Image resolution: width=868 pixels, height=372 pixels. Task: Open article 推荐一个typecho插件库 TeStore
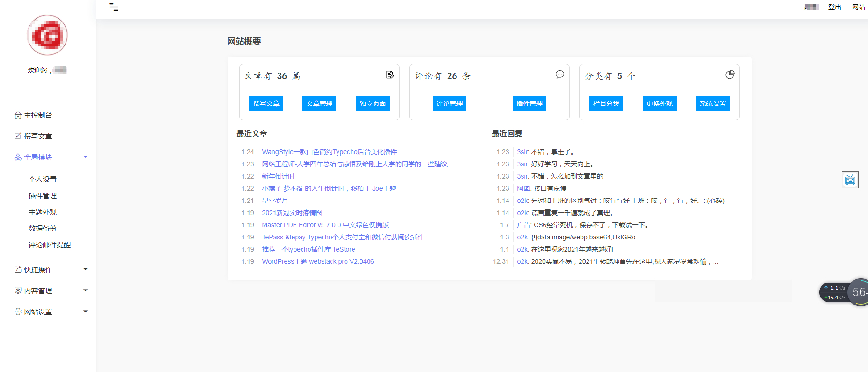tap(309, 249)
